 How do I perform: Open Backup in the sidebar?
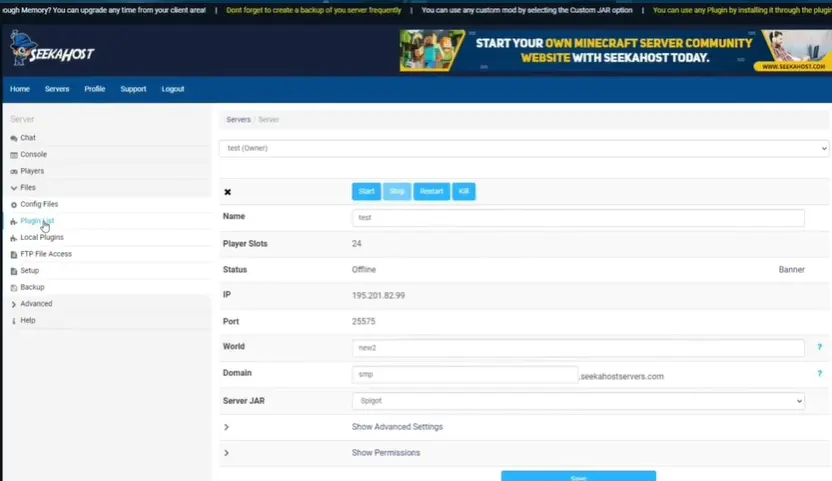coord(32,287)
